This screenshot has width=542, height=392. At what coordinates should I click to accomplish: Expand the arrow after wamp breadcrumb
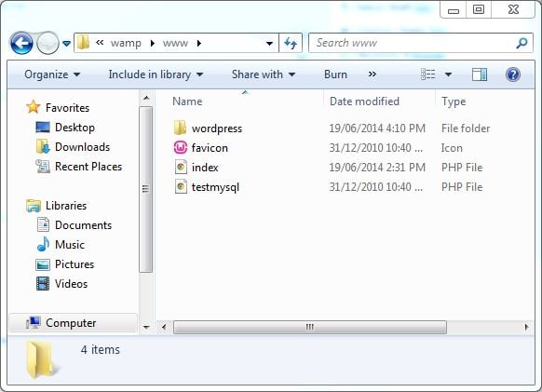point(153,43)
